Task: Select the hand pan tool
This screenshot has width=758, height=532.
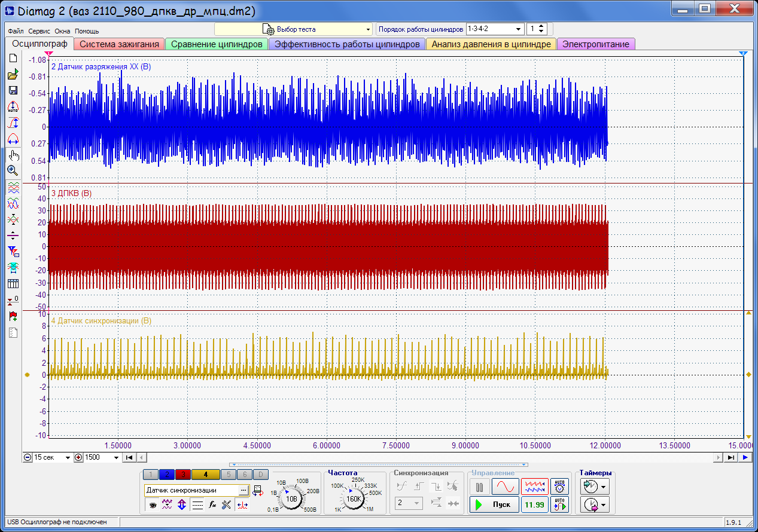Action: click(13, 155)
